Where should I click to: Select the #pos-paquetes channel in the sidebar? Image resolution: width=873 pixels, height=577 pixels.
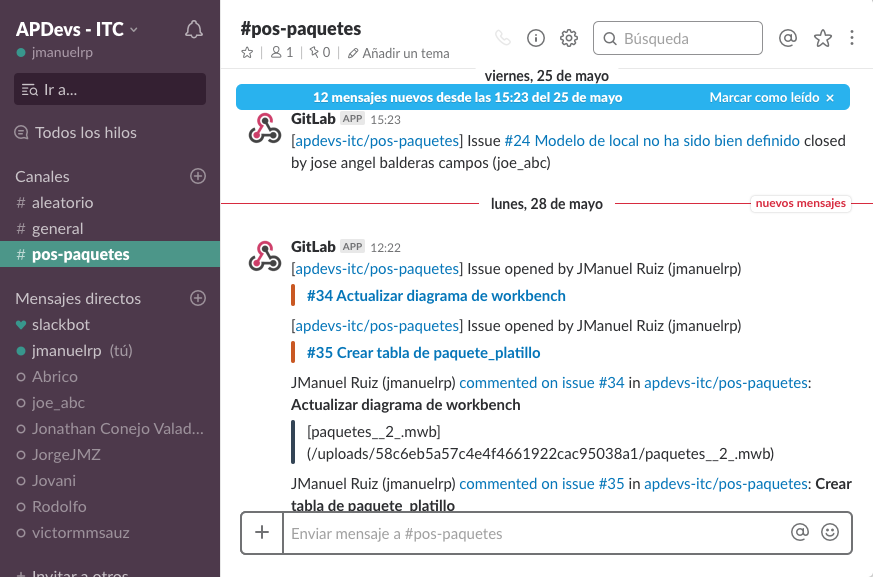(x=110, y=254)
